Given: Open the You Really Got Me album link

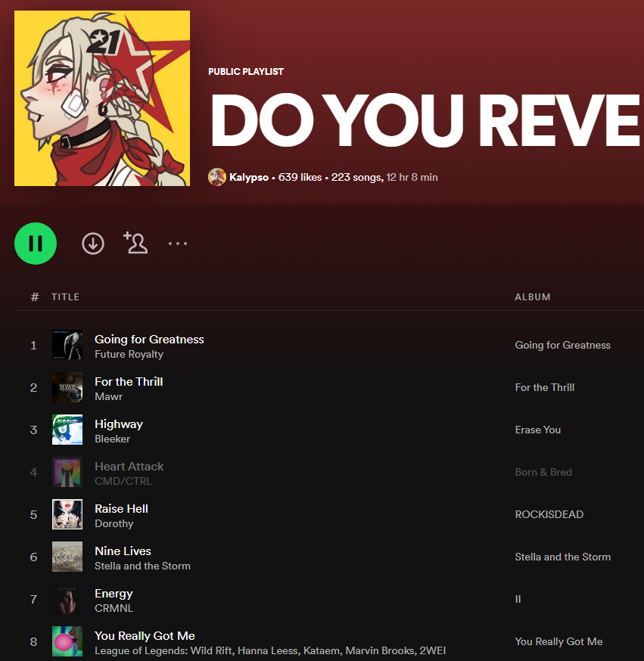Looking at the screenshot, I should pyautogui.click(x=558, y=641).
